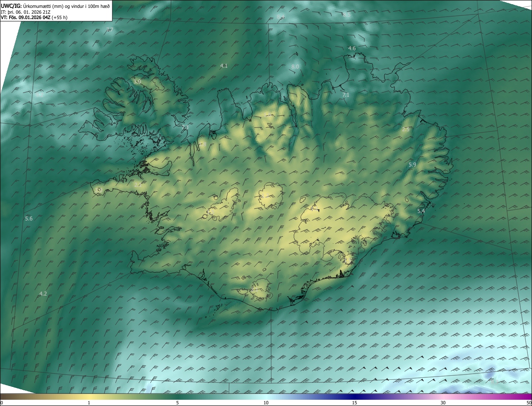Click the 15 tick on the color scale
Image resolution: width=532 pixels, height=406 pixels.
coord(355,403)
